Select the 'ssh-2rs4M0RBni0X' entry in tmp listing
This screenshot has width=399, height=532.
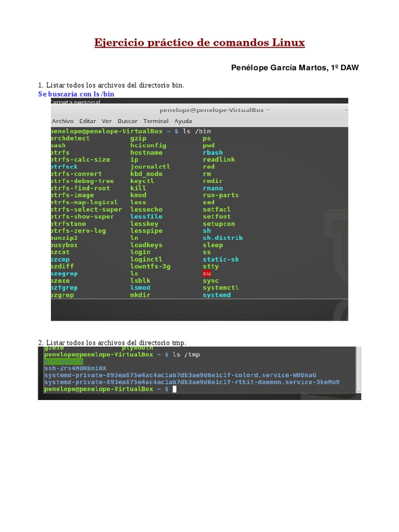75,368
